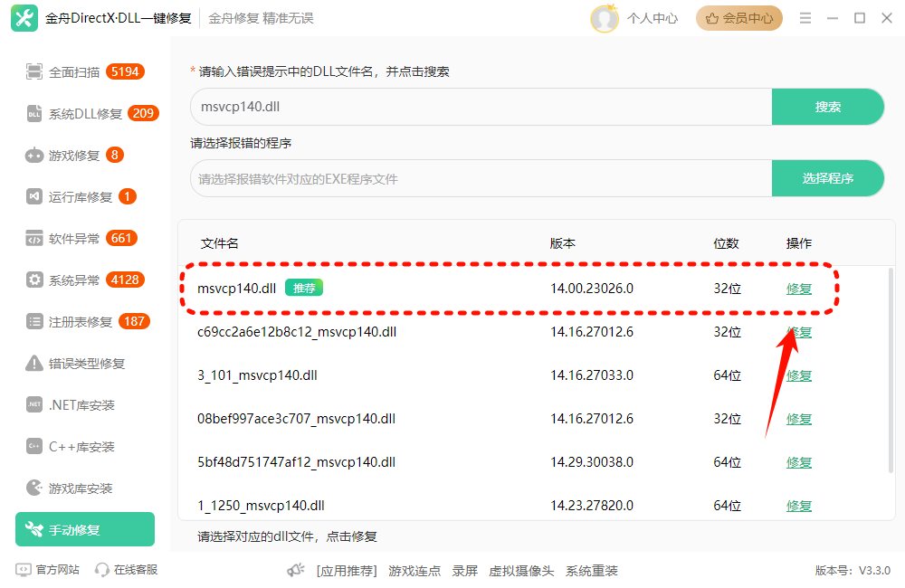Image resolution: width=905 pixels, height=588 pixels.
Task: Click the .NET库安装 icon
Action: pos(34,404)
